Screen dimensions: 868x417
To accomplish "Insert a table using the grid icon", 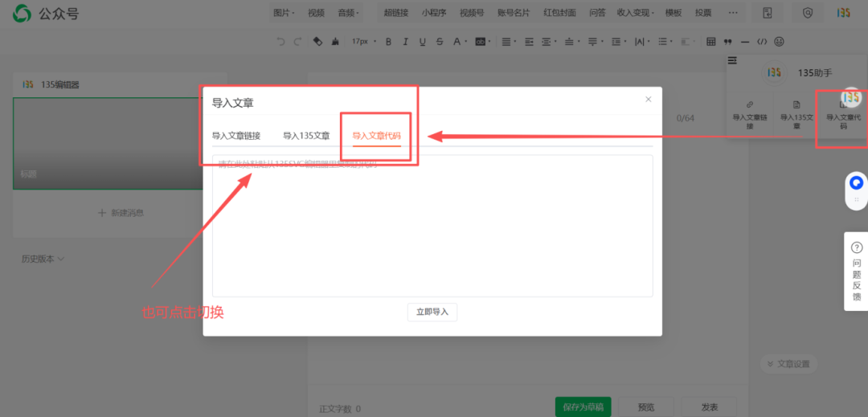I will tap(711, 42).
